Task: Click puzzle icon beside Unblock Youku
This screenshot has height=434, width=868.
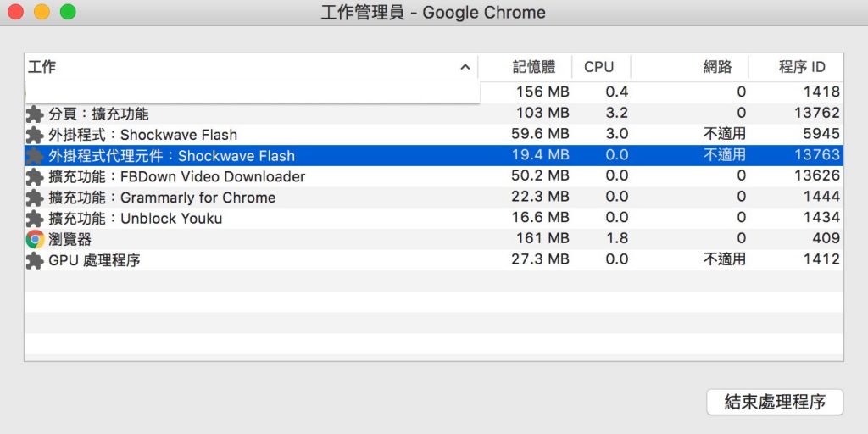Action: tap(35, 219)
